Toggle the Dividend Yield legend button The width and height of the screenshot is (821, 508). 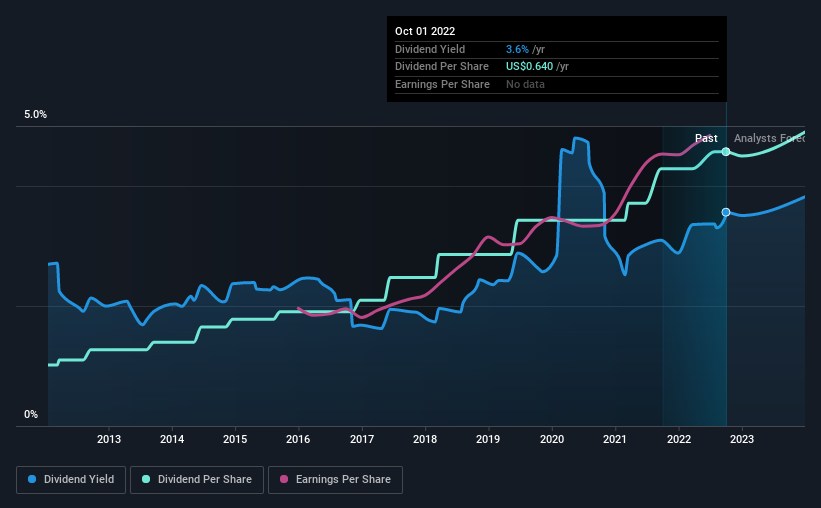click(73, 480)
